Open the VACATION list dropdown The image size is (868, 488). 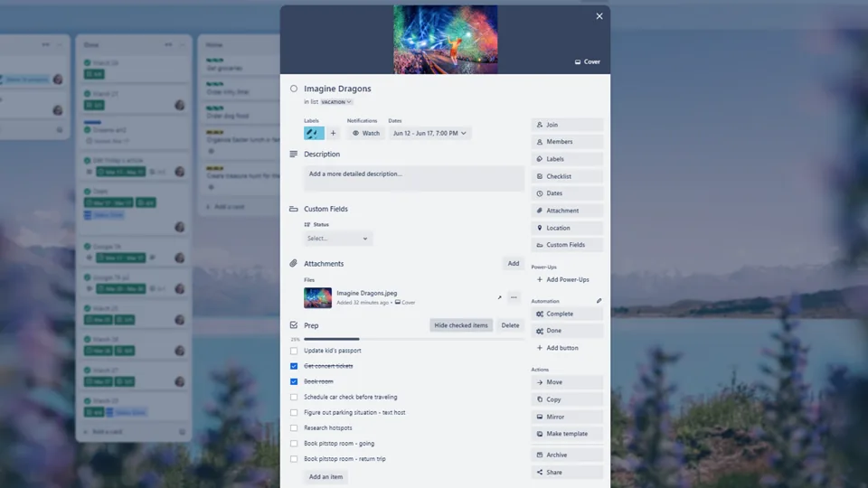click(336, 102)
